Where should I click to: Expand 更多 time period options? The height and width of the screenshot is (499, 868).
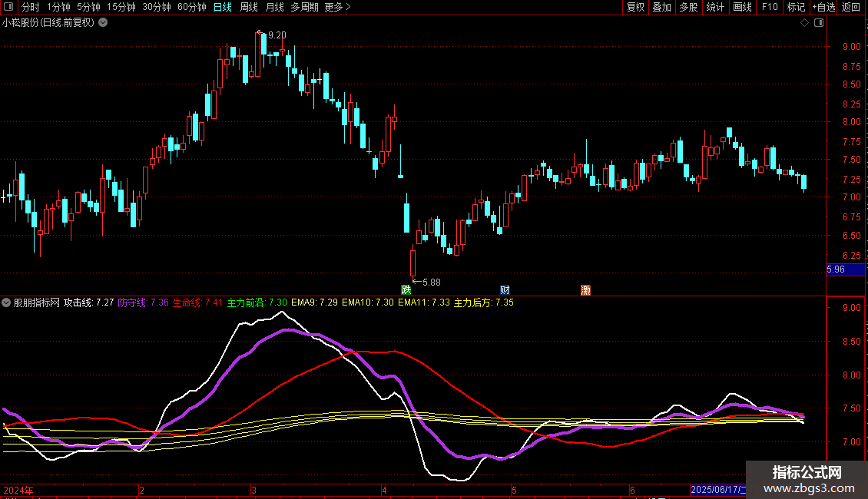pyautogui.click(x=337, y=7)
